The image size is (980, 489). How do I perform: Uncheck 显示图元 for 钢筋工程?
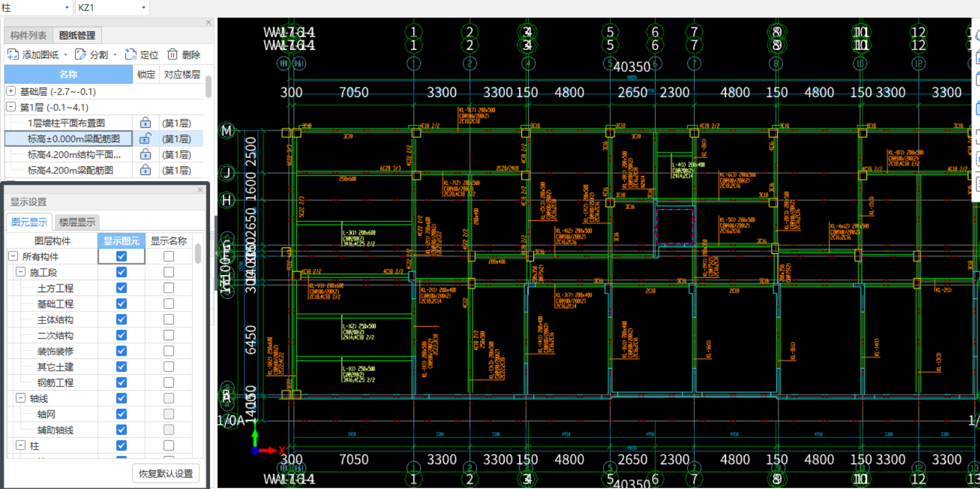121,382
